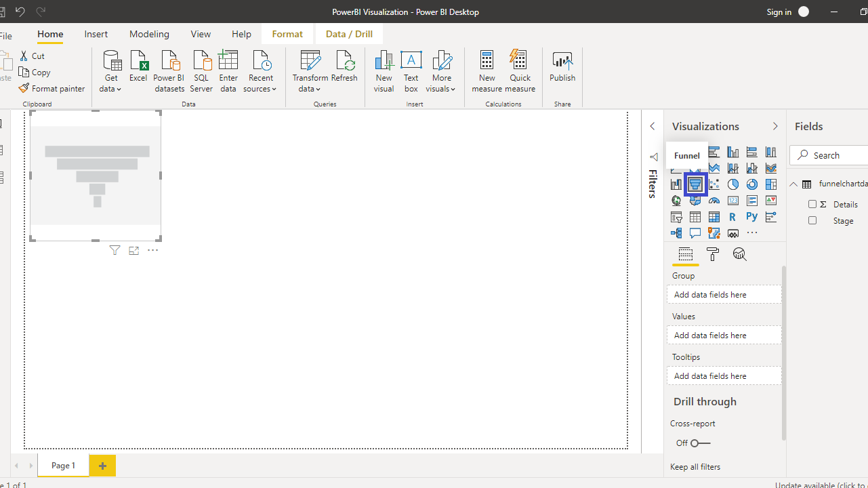Open the Recent sources dropdown

coord(261,71)
